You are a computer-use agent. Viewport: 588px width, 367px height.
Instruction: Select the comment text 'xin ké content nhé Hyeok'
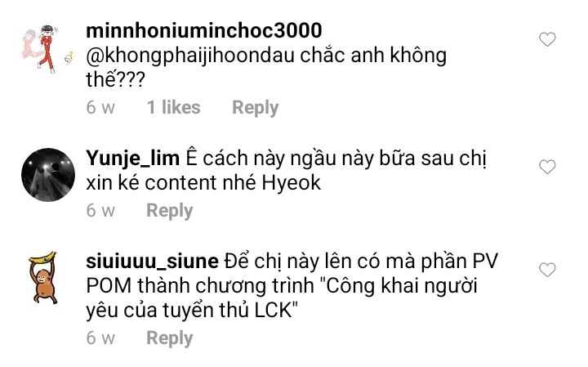[203, 183]
